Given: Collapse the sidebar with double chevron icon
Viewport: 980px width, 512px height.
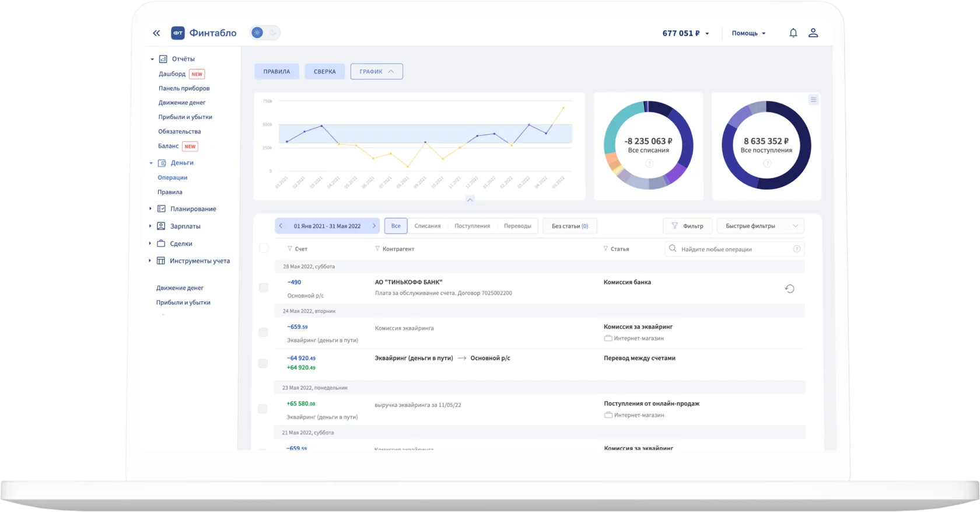Looking at the screenshot, I should tap(156, 33).
